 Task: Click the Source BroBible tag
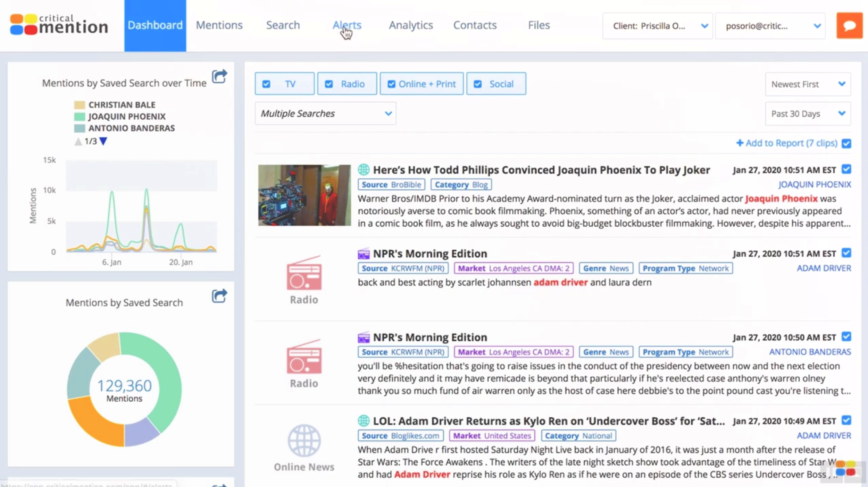click(391, 185)
